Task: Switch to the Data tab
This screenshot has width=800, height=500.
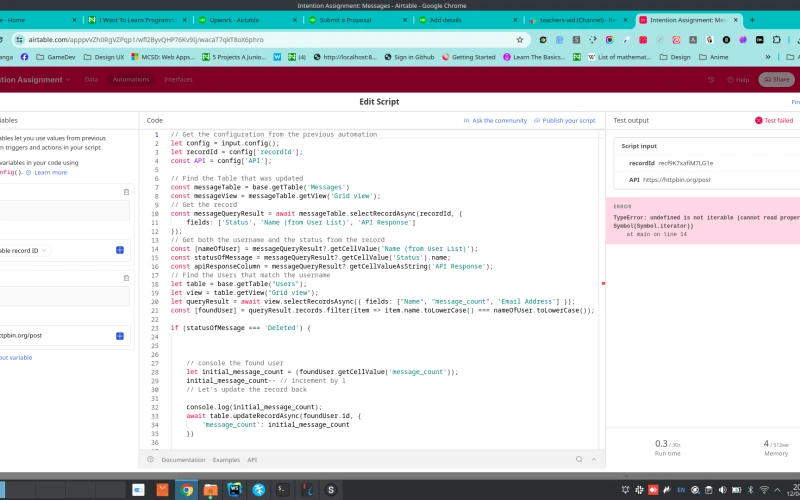Action: click(91, 80)
